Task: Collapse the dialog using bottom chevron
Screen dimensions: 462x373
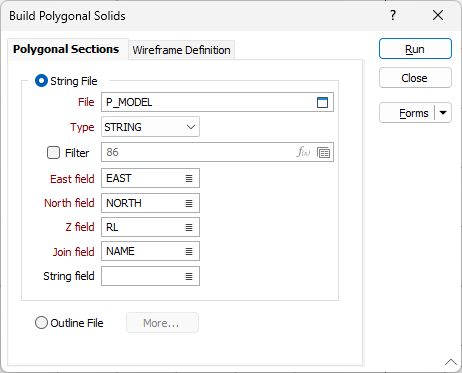Action: coord(451,362)
